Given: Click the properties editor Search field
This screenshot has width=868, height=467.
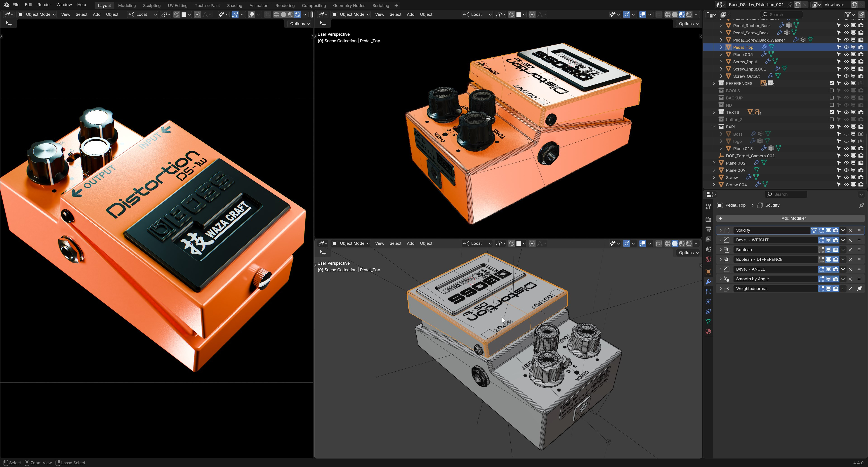Looking at the screenshot, I should click(786, 194).
